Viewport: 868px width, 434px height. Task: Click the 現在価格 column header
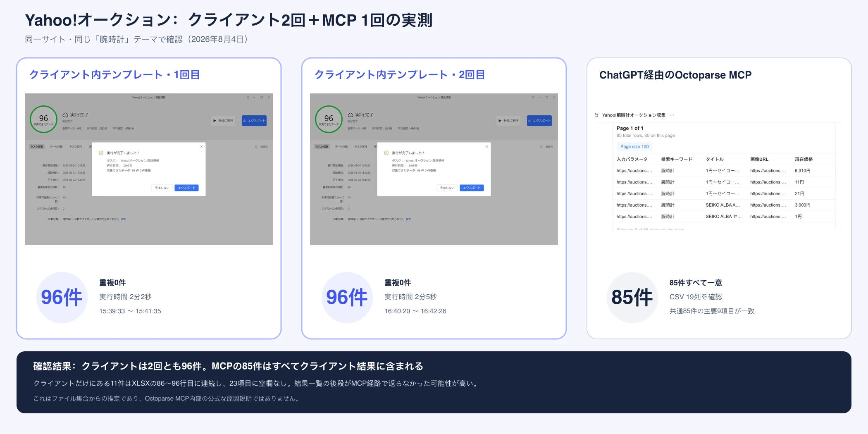(x=804, y=159)
